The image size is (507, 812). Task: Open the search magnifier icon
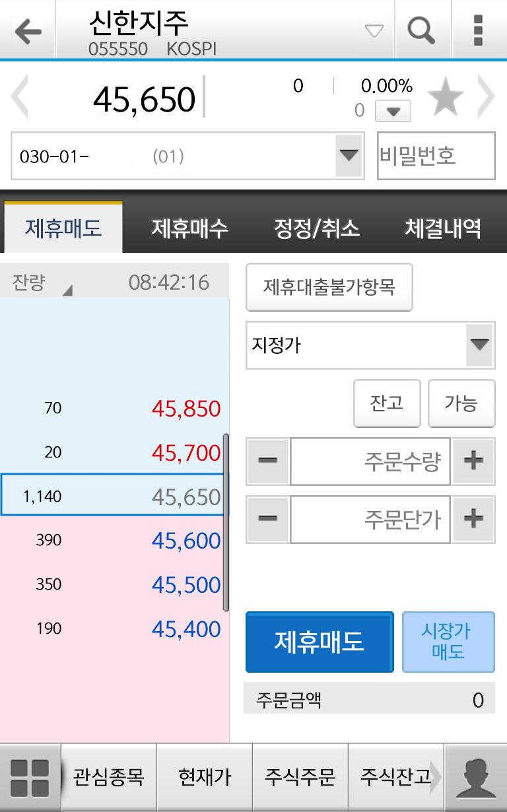421,30
